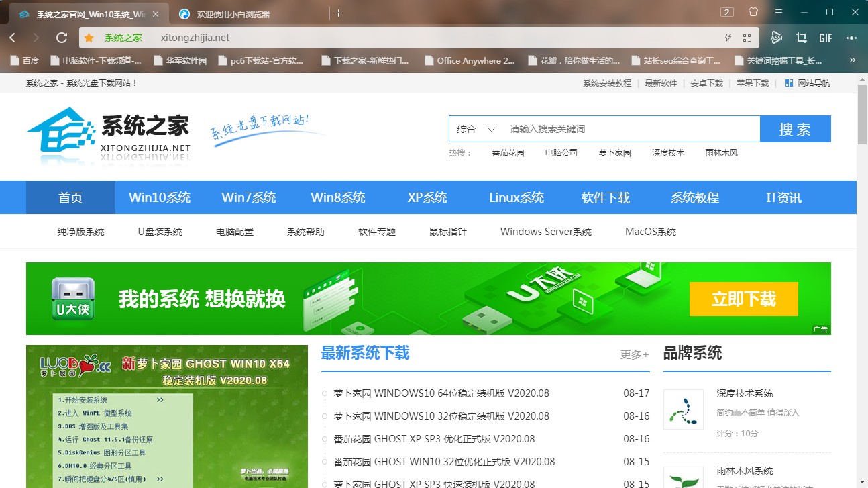Click the 搜索 search button
Image resolution: width=868 pixels, height=488 pixels.
(x=796, y=128)
